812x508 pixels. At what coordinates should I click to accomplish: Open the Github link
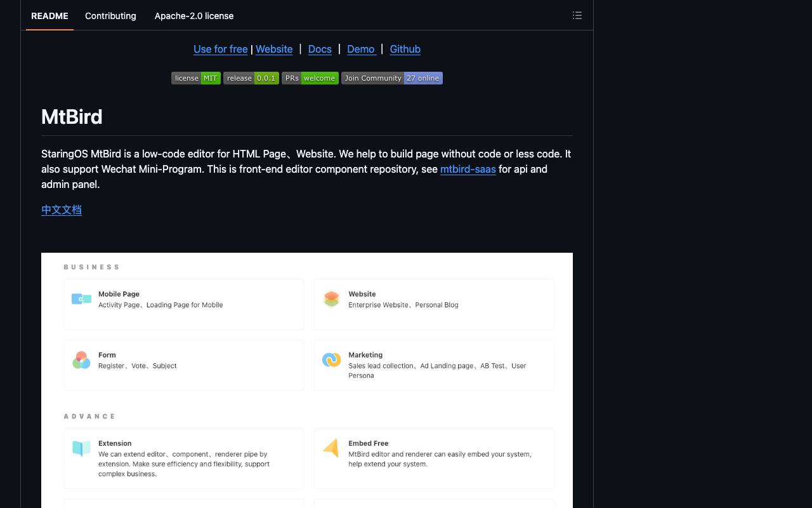(x=405, y=49)
